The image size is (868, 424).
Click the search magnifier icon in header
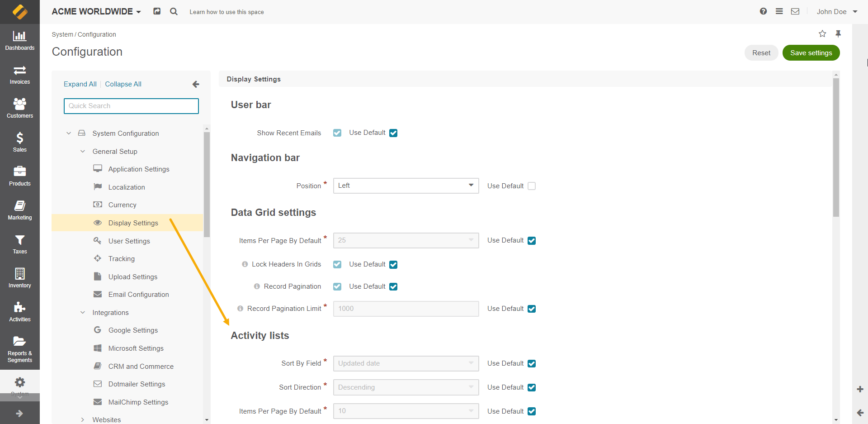pyautogui.click(x=174, y=12)
